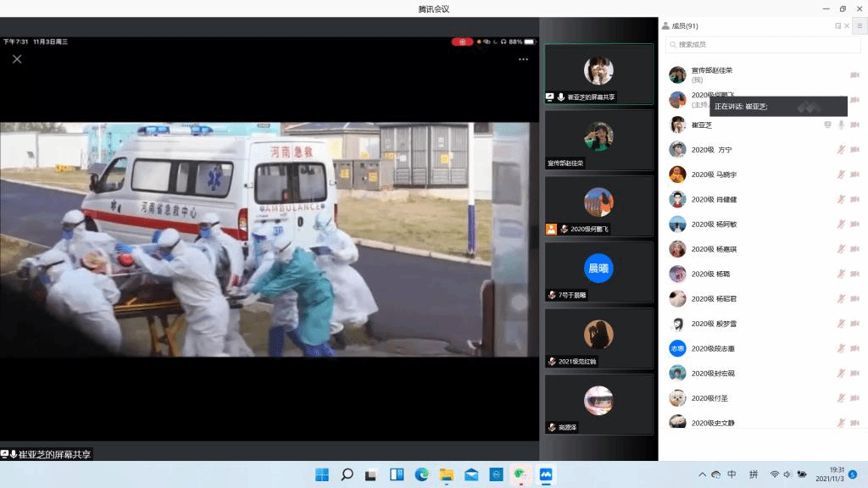
Task: Toggle microphone for 2020级 方宁
Action: pyautogui.click(x=841, y=150)
